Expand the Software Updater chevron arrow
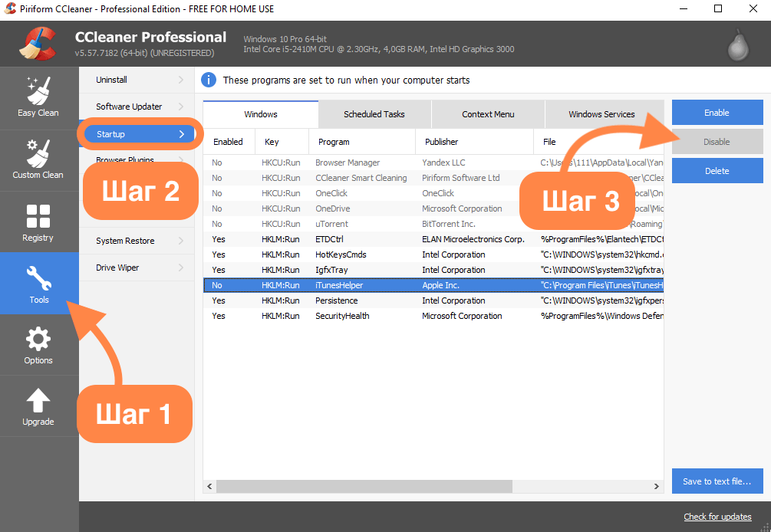The height and width of the screenshot is (532, 771). 181,107
